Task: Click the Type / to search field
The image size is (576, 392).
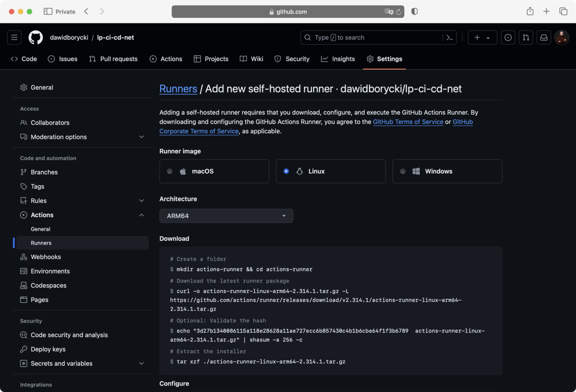Action: coord(371,38)
